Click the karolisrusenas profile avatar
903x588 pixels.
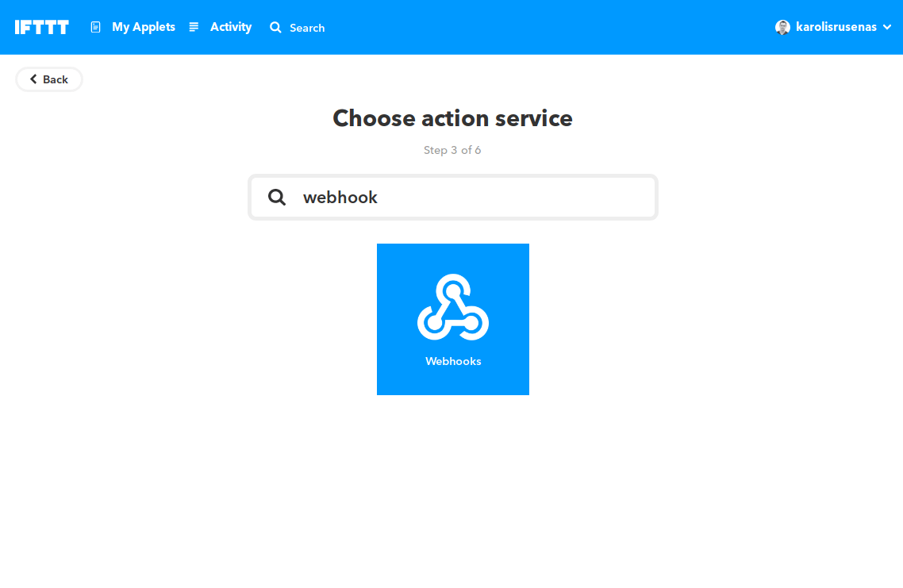click(782, 26)
